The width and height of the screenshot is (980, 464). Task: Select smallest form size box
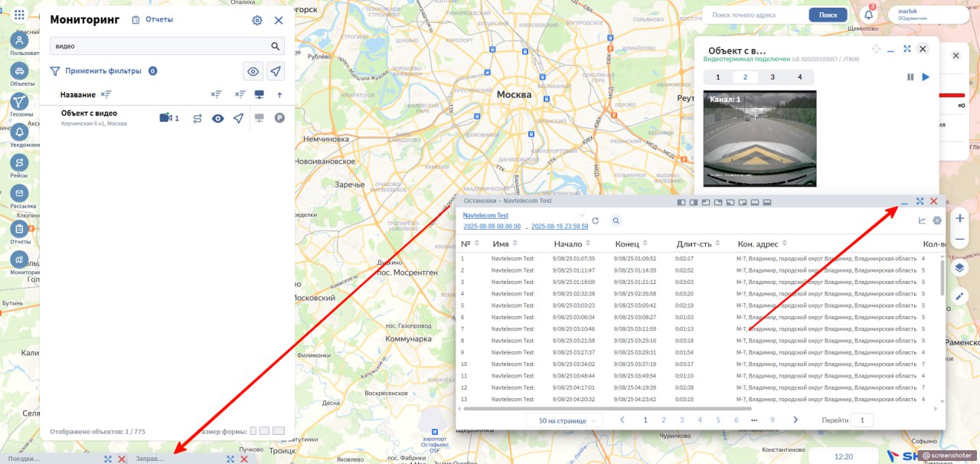click(x=253, y=431)
